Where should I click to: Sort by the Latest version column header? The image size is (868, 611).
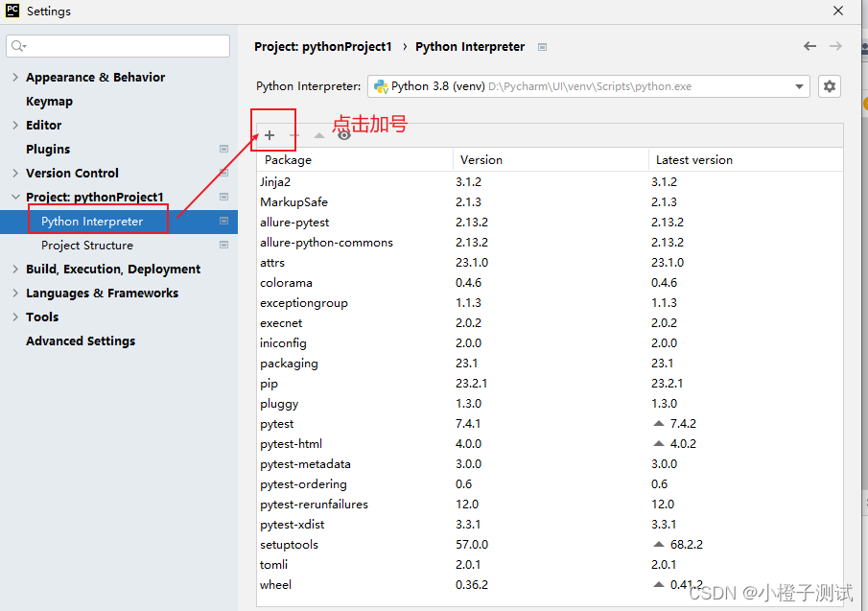[x=745, y=160]
